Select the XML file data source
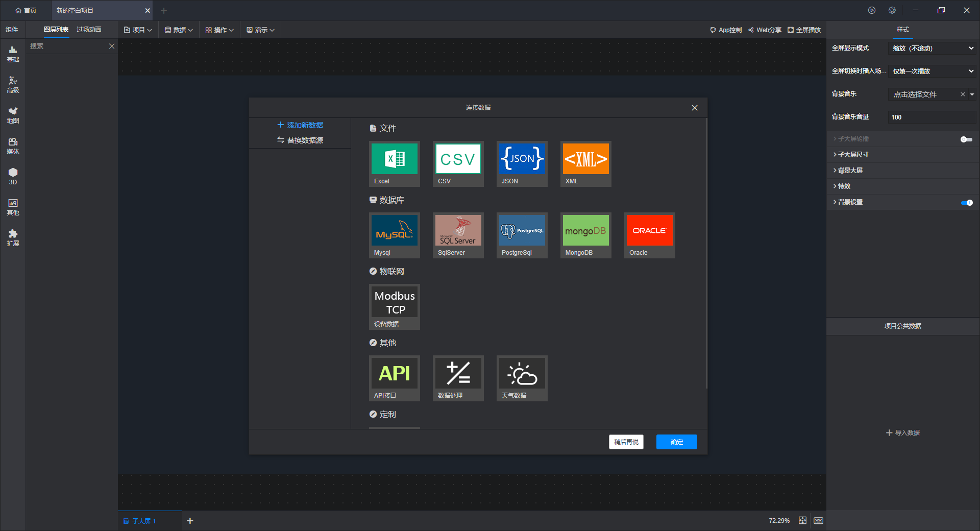Image resolution: width=980 pixels, height=531 pixels. point(585,164)
